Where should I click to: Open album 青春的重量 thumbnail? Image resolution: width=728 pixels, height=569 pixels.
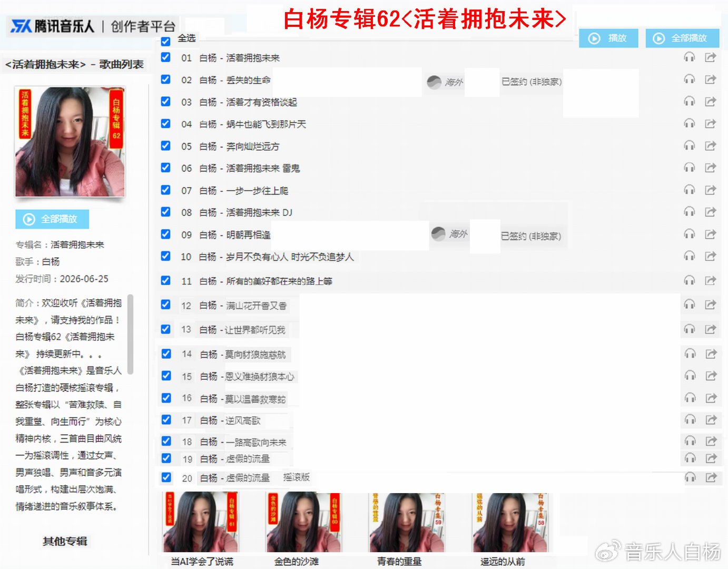point(406,522)
